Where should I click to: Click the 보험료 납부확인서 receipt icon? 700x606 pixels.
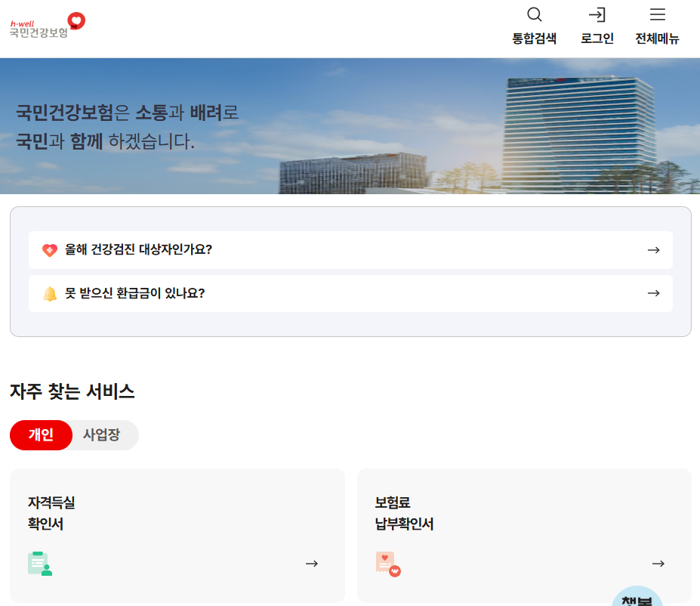click(388, 564)
